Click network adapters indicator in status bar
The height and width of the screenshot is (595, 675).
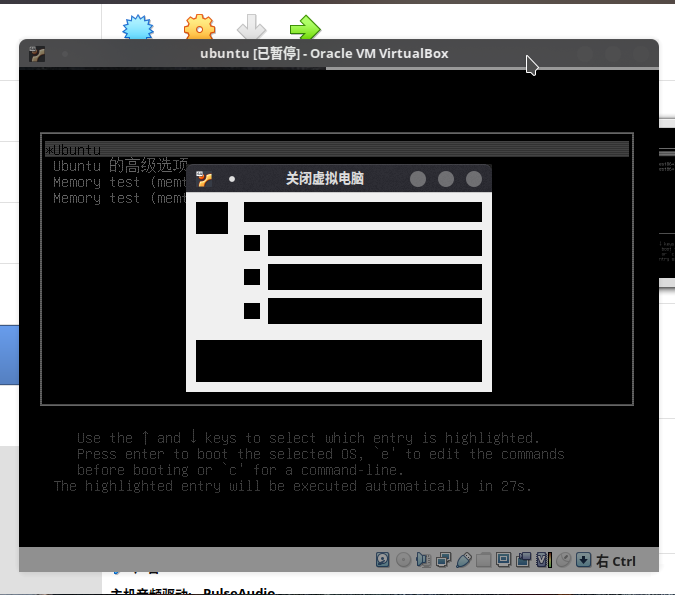pos(443,560)
